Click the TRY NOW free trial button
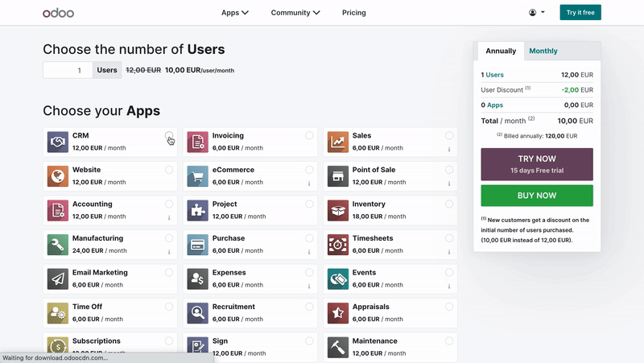The height and width of the screenshot is (363, 644). (537, 164)
